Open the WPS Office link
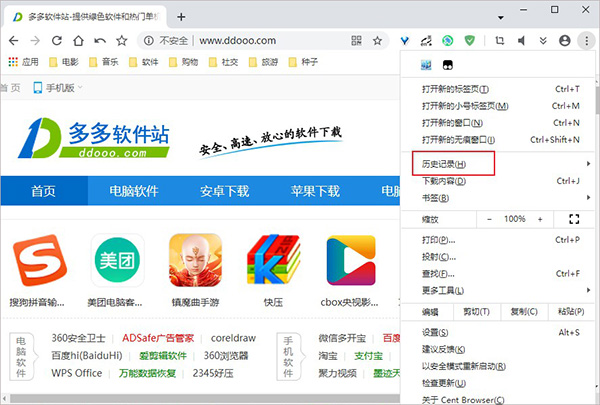This screenshot has width=600, height=405. pyautogui.click(x=77, y=373)
